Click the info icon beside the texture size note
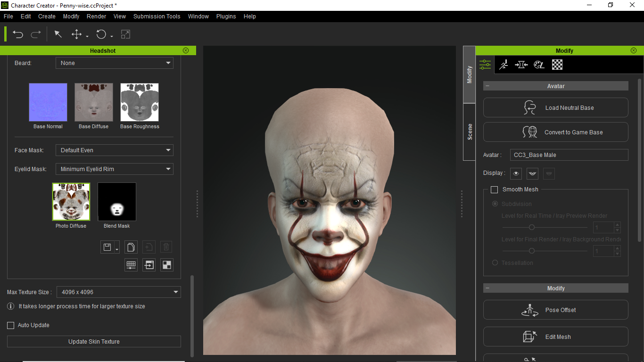Screen dimensions: 644x362 [x=10, y=306]
